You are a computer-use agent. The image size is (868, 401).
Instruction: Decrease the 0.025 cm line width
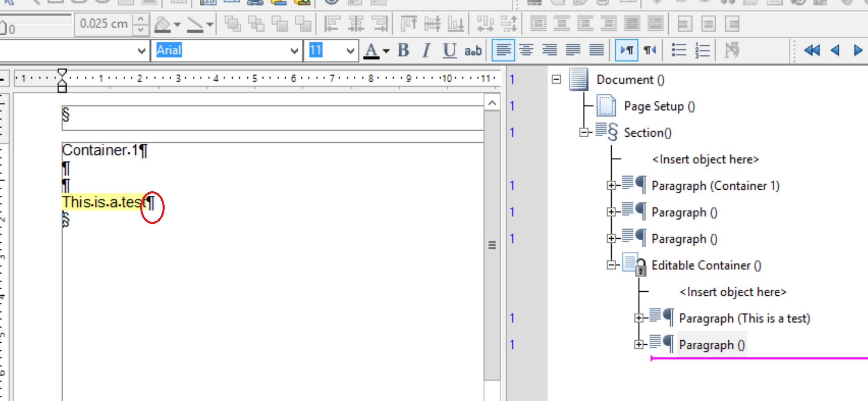point(141,29)
